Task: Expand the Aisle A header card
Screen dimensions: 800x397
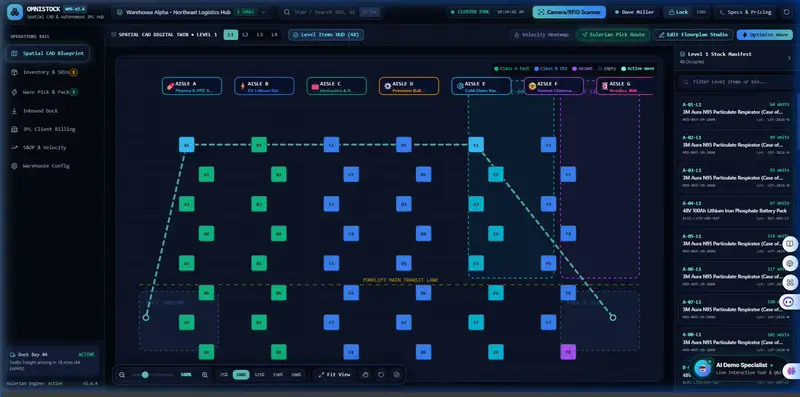Action: tap(192, 86)
